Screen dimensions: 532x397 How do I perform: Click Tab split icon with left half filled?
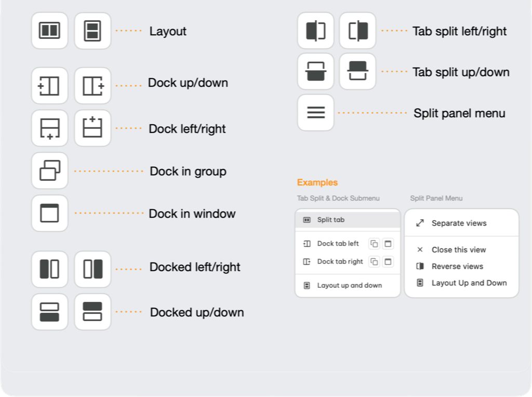click(x=316, y=31)
